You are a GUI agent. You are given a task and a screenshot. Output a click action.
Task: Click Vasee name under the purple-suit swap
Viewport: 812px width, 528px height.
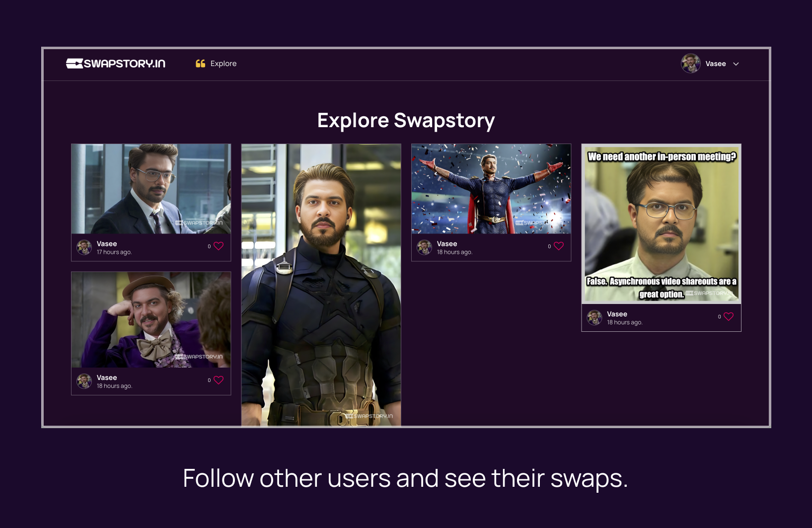pos(107,377)
